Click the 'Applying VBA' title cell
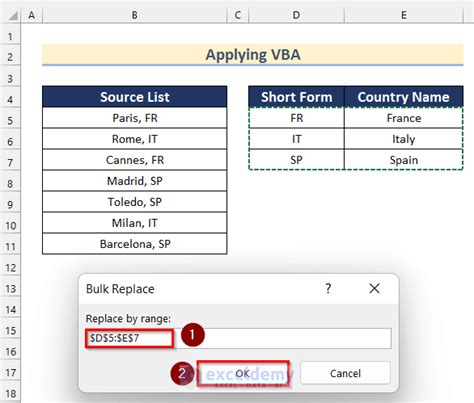474x403 pixels. click(253, 55)
